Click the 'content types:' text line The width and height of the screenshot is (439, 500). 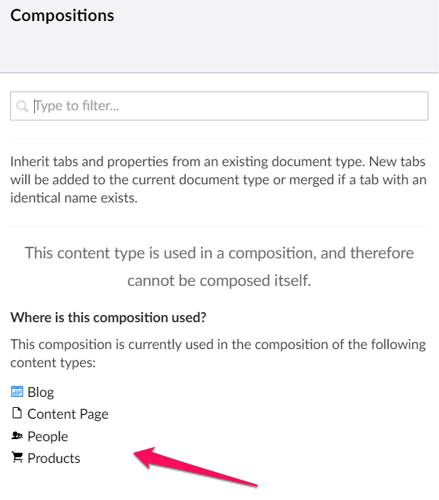(53, 363)
